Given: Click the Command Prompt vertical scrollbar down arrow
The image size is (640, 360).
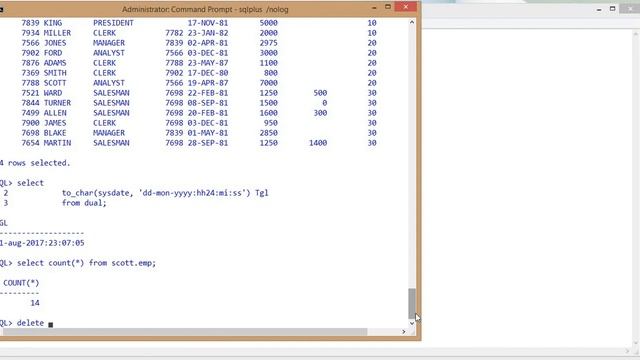Looking at the screenshot, I should (x=412, y=323).
